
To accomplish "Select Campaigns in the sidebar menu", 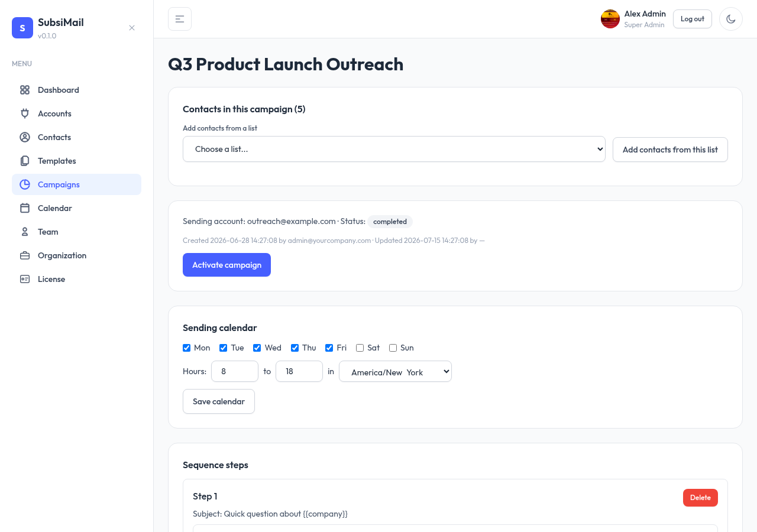I will pos(76,184).
